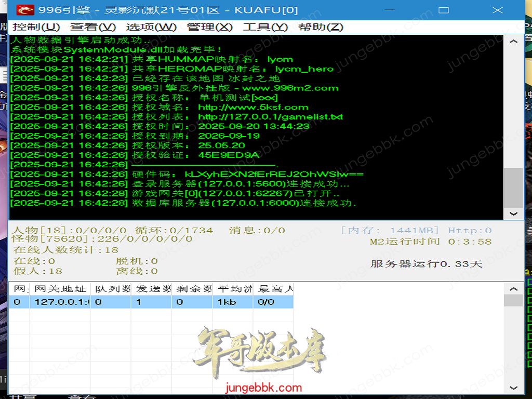
Task: Click the log panel scrollbar thumb
Action: (513, 188)
